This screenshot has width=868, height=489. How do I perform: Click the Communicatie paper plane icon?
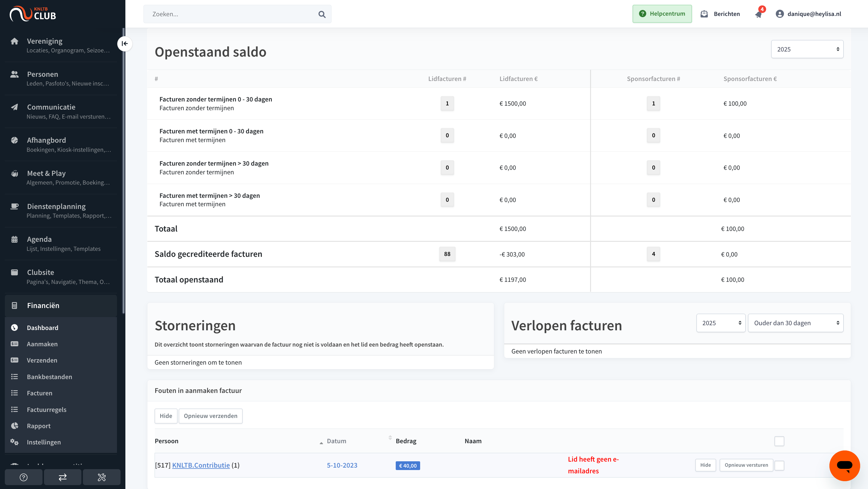[x=14, y=107]
